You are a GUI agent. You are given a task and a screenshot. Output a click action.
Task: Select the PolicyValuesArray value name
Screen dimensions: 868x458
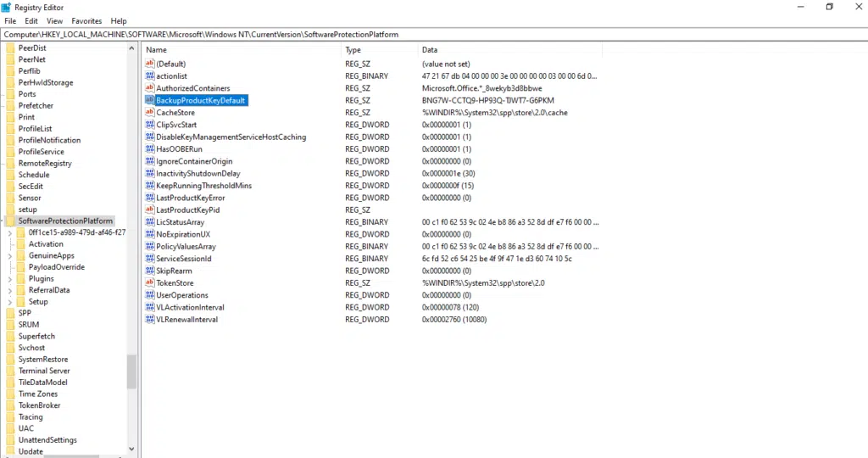[186, 247]
